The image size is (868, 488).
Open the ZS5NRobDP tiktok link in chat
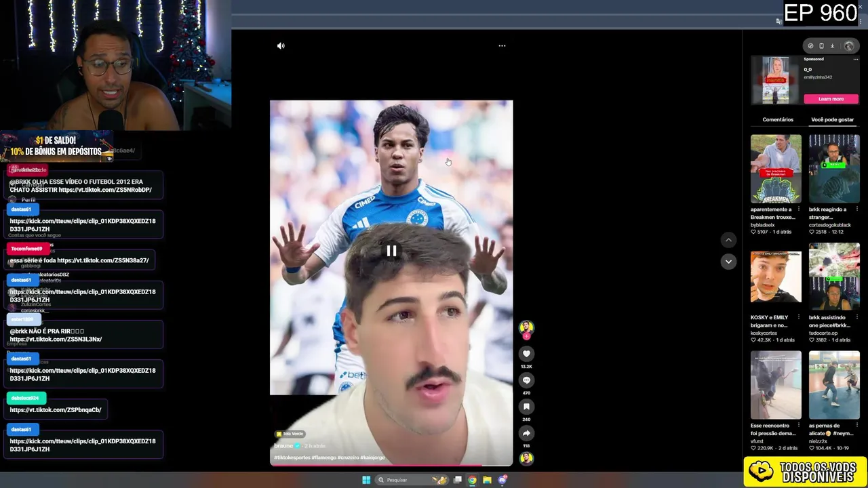click(105, 190)
